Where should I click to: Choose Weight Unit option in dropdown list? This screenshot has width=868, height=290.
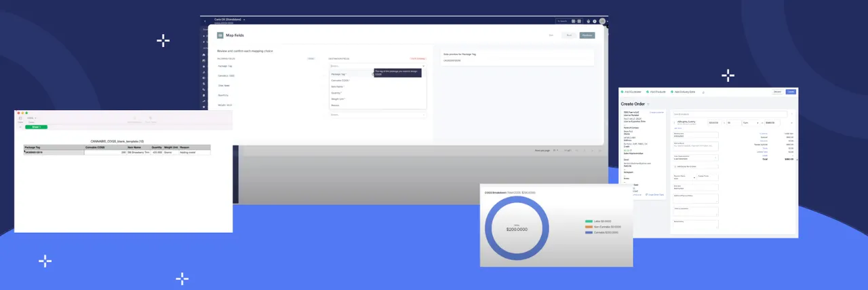tap(377, 99)
